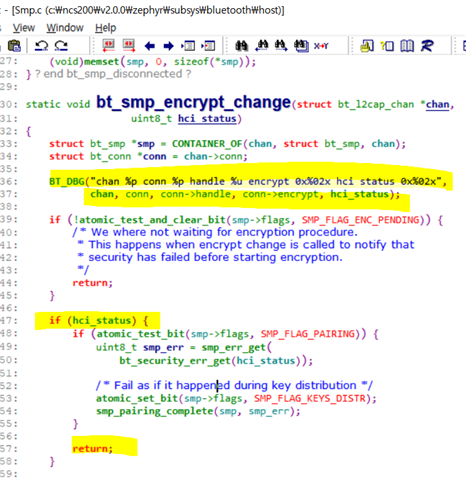
Task: Undo the last edit via toolbar
Action: (x=42, y=46)
